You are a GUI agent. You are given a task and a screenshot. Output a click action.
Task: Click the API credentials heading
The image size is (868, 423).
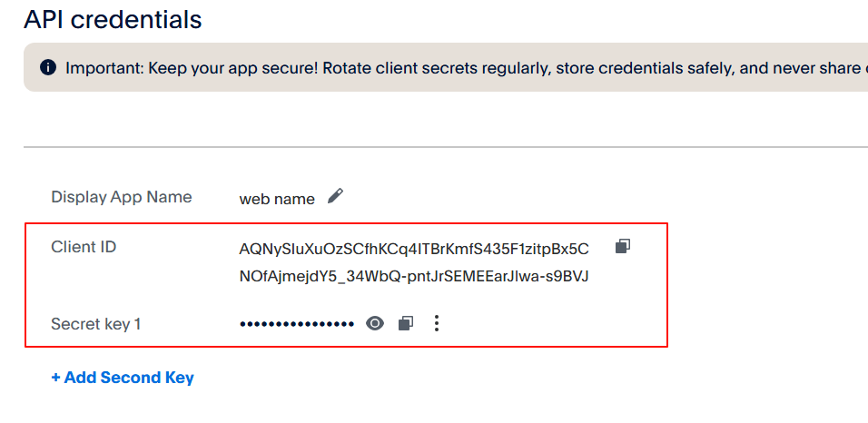pos(113,19)
